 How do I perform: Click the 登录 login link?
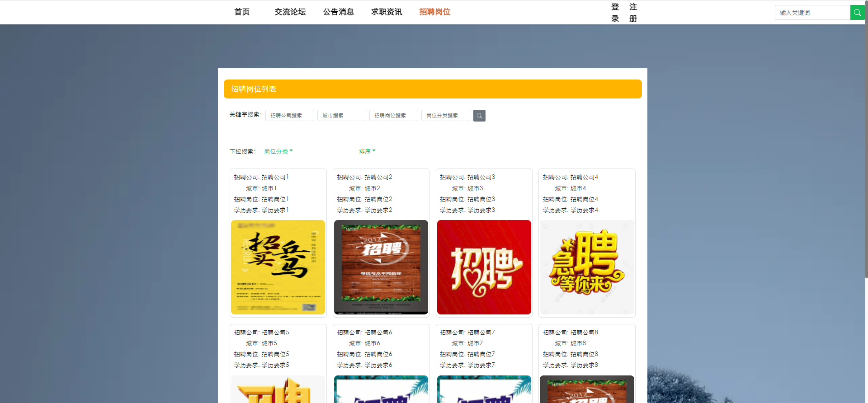tap(615, 13)
